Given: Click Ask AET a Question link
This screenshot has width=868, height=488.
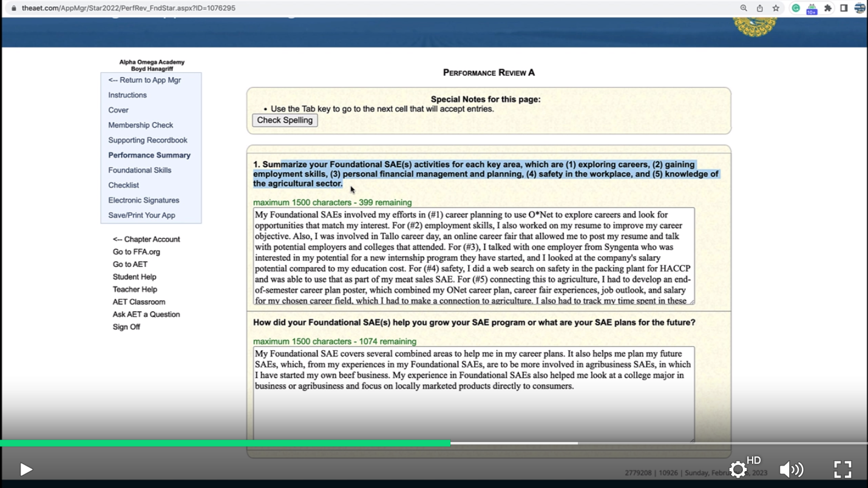Looking at the screenshot, I should 146,314.
